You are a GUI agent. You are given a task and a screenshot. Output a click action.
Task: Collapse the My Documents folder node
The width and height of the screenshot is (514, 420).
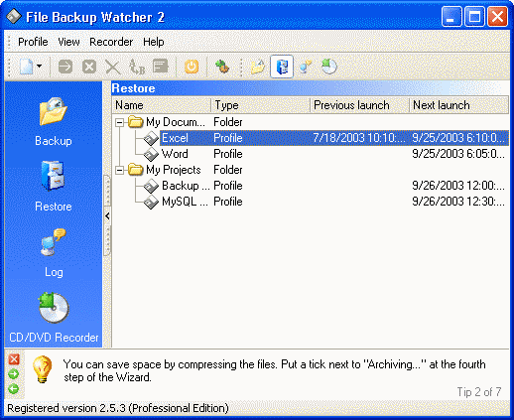coord(119,122)
